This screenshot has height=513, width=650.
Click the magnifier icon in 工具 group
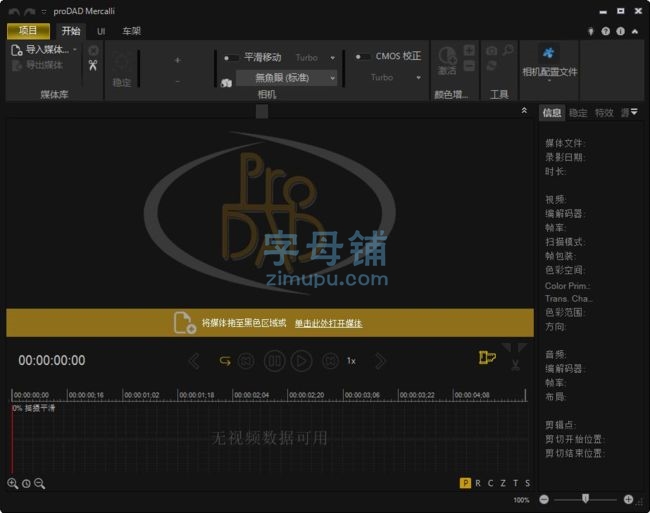coord(508,51)
